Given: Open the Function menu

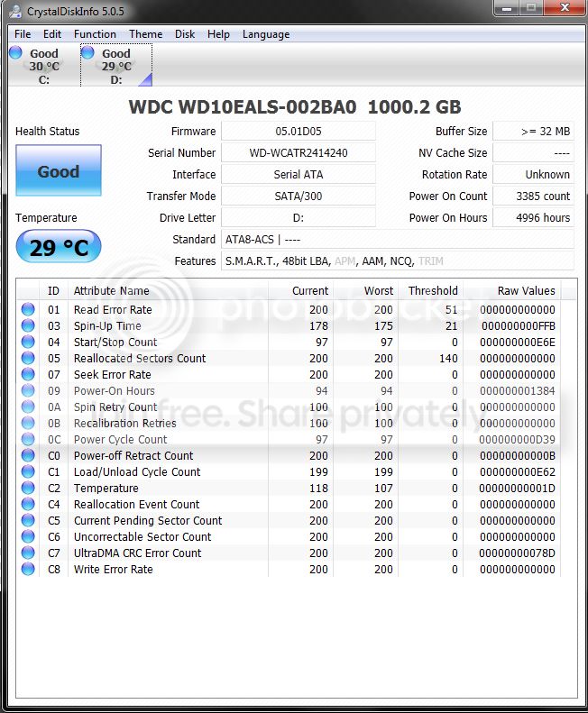Looking at the screenshot, I should (95, 34).
